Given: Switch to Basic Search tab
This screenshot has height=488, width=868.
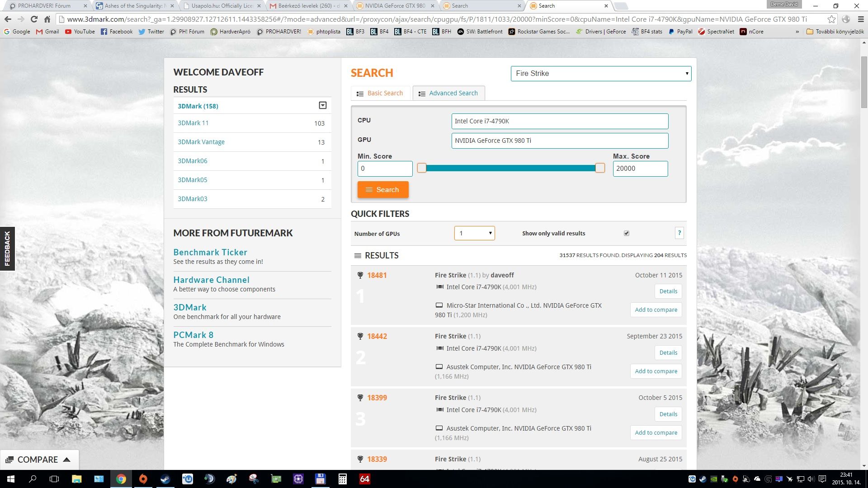Looking at the screenshot, I should click(x=380, y=93).
